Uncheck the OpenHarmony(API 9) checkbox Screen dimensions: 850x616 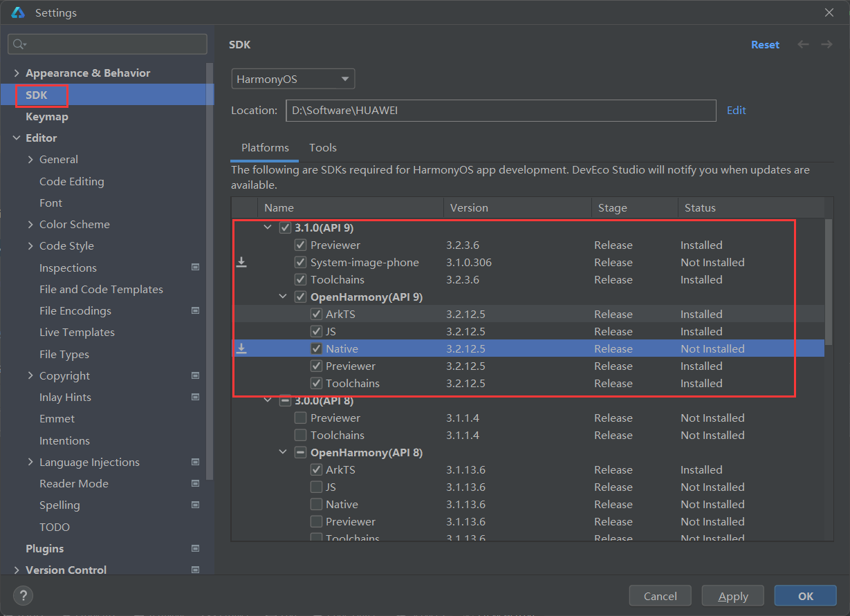(x=300, y=297)
